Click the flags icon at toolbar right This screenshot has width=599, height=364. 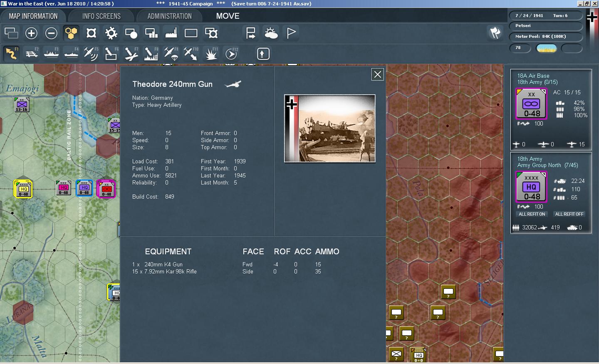(x=495, y=33)
